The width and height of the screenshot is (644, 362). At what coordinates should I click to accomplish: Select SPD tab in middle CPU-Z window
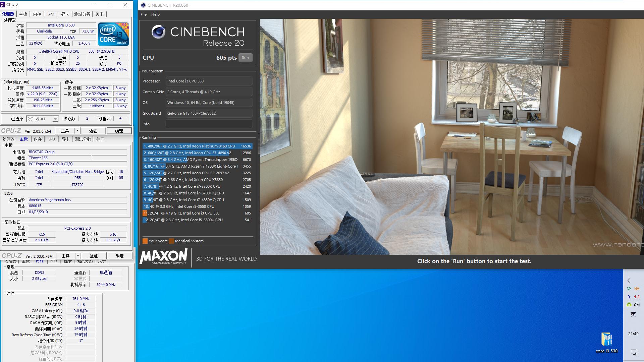coord(52,139)
